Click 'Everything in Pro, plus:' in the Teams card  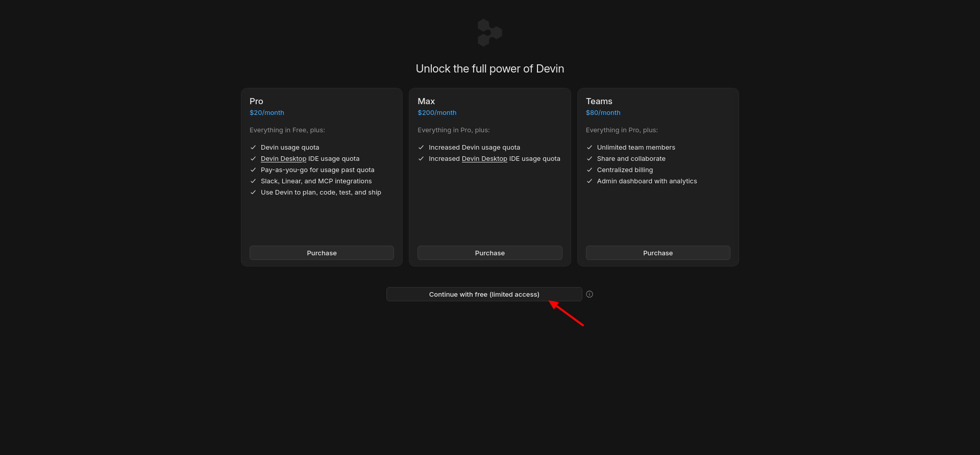coord(622,130)
